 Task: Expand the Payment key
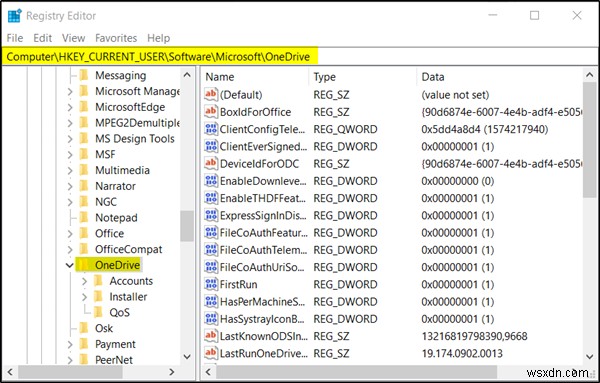(70, 344)
